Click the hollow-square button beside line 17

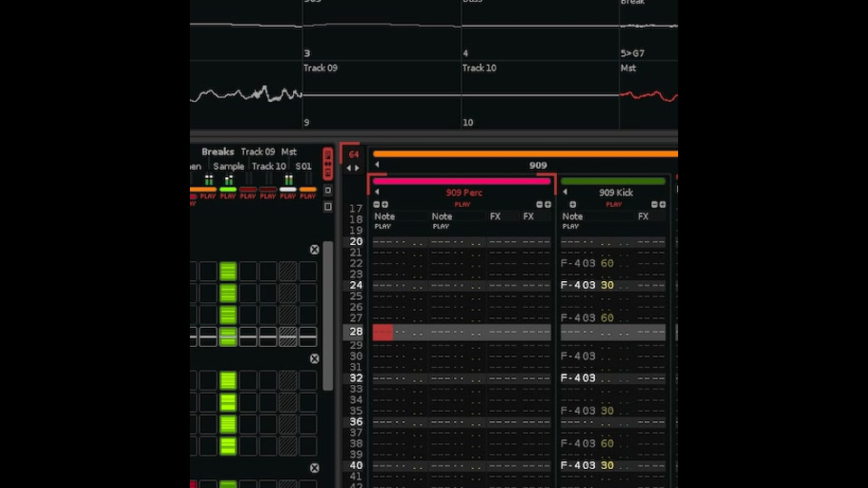click(327, 207)
